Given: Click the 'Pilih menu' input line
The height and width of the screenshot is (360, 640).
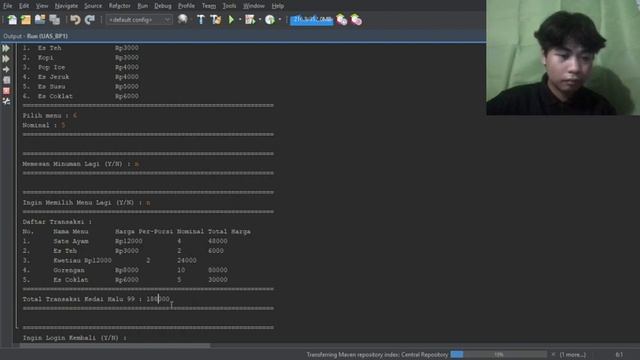Looking at the screenshot, I should tap(50, 116).
